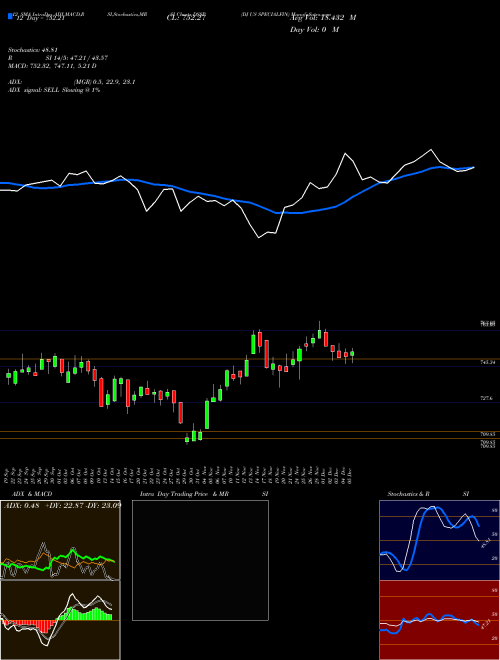
Task: Select the '12 Day = 752.21' label
Action: tap(40, 19)
